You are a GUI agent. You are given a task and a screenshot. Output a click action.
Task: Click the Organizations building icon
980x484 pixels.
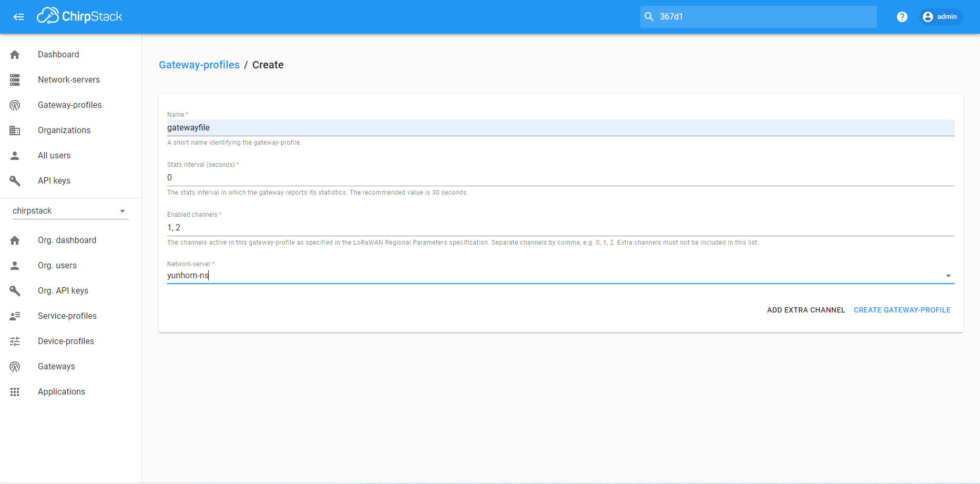point(15,130)
